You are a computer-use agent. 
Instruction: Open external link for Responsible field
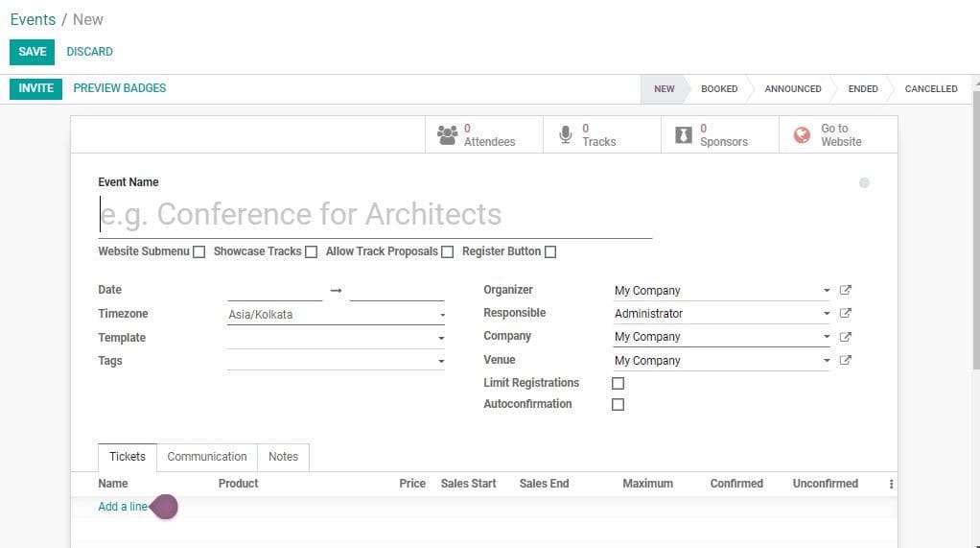pos(845,313)
